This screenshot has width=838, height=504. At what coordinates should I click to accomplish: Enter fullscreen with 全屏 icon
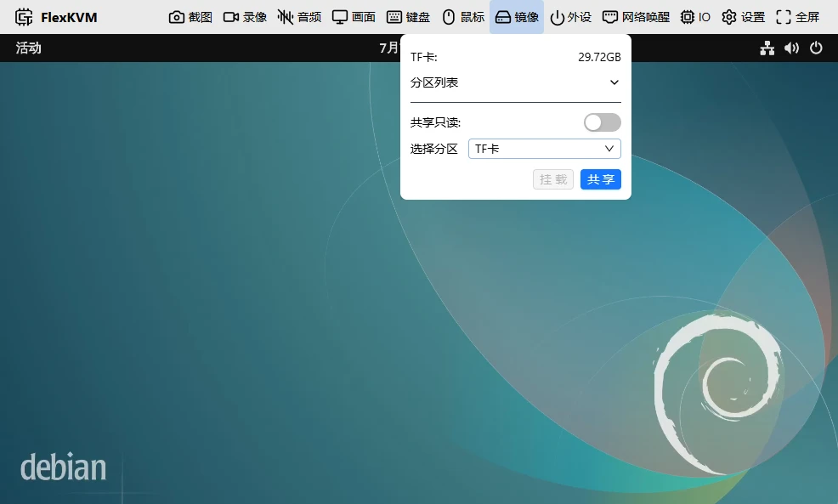pyautogui.click(x=784, y=17)
